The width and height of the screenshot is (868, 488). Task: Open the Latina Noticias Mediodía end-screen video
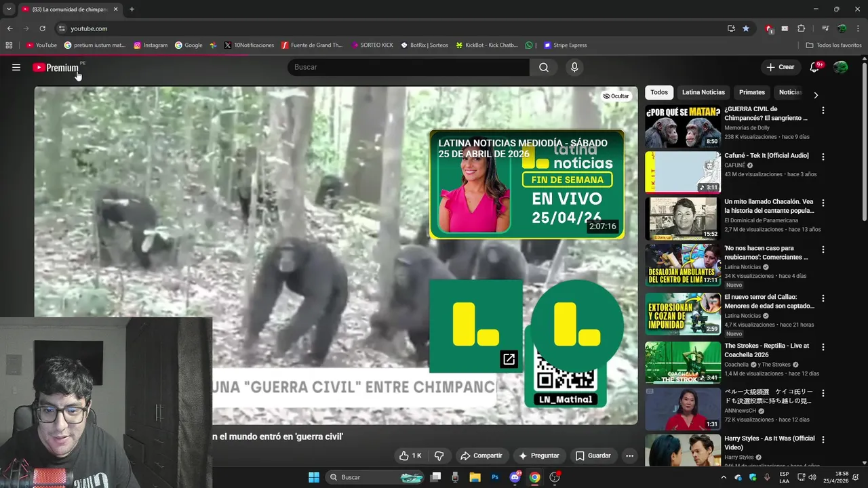pyautogui.click(x=527, y=184)
